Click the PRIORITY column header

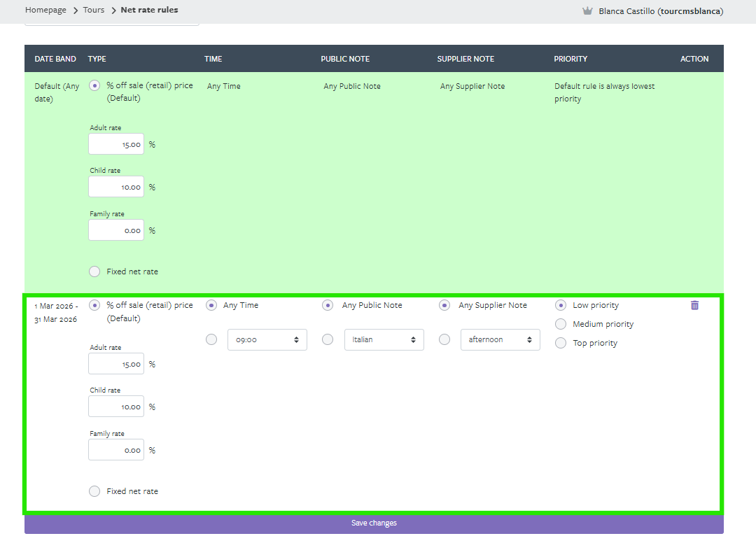click(570, 59)
